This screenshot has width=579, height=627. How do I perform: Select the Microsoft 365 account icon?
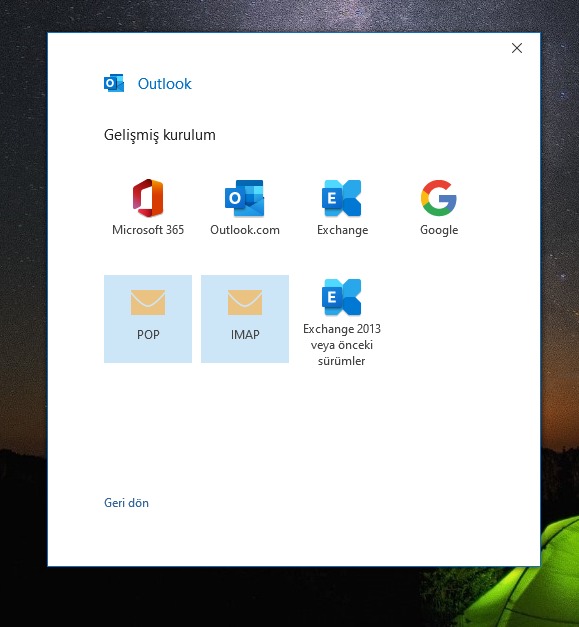(x=148, y=198)
